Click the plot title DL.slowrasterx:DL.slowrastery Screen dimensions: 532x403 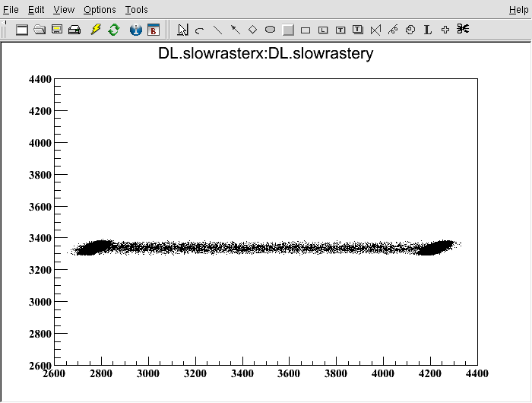pos(266,54)
